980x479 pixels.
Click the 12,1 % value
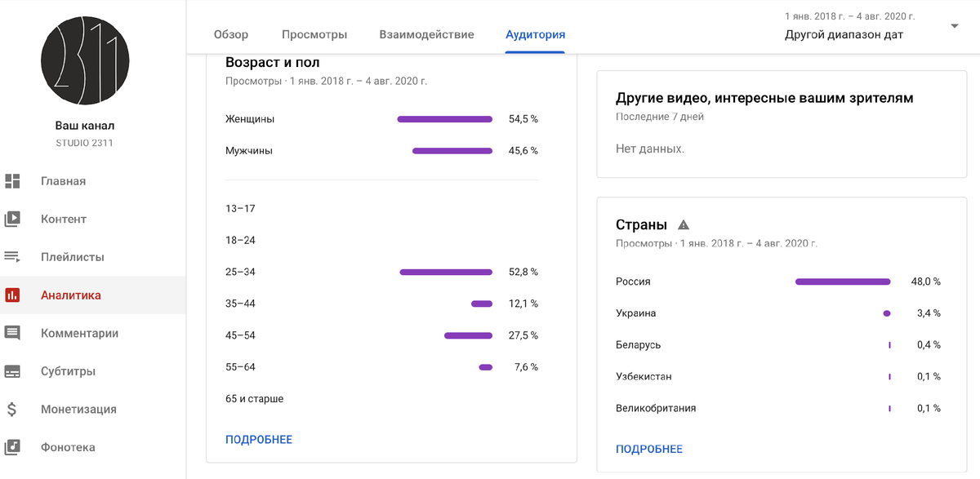coord(523,304)
